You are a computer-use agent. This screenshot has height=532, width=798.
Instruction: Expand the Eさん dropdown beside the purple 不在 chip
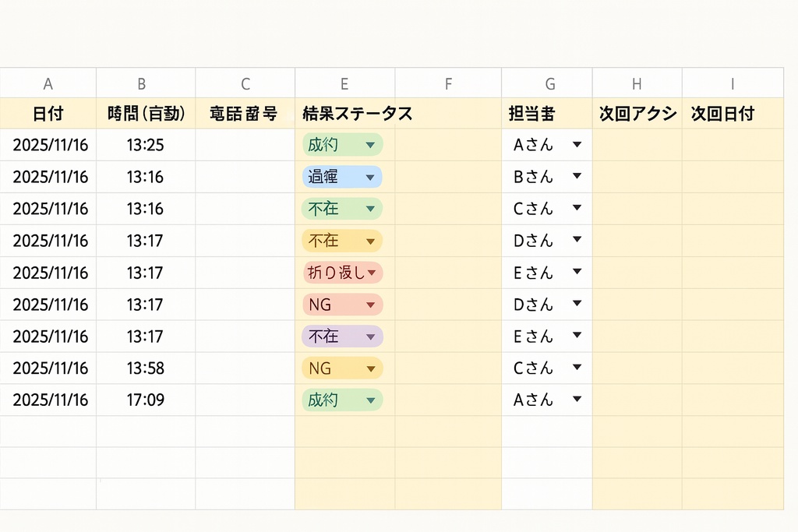[577, 335]
